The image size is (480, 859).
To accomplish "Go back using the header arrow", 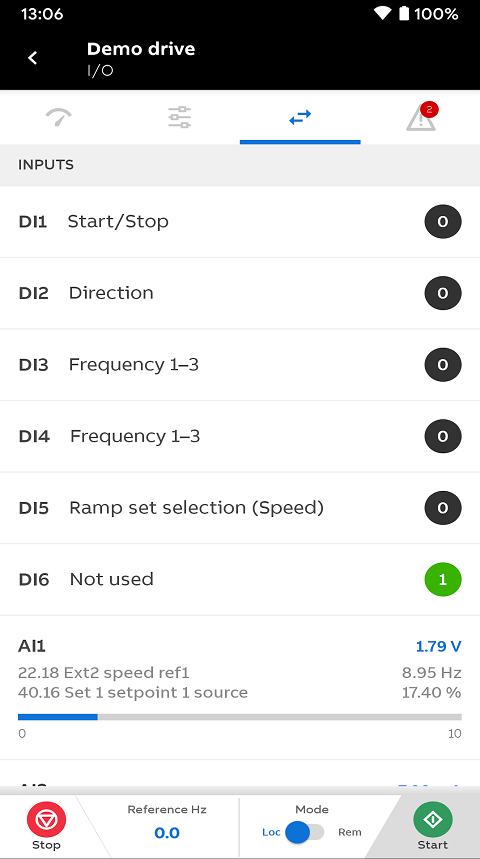I will (x=33, y=58).
